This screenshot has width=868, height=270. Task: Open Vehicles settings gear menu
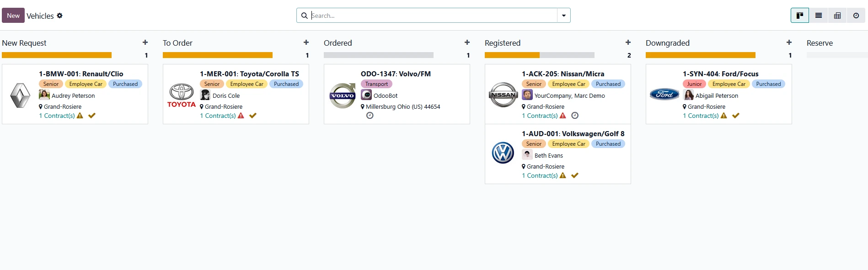pyautogui.click(x=59, y=16)
